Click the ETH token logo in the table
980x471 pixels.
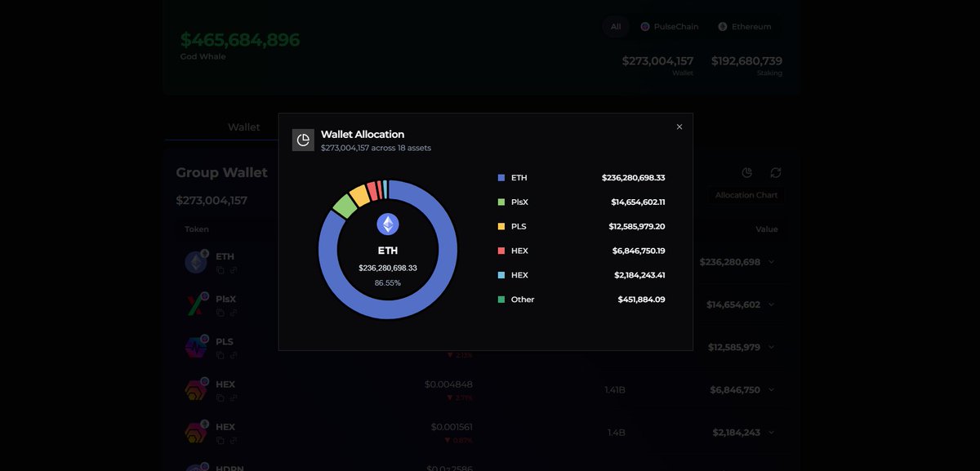tap(197, 262)
